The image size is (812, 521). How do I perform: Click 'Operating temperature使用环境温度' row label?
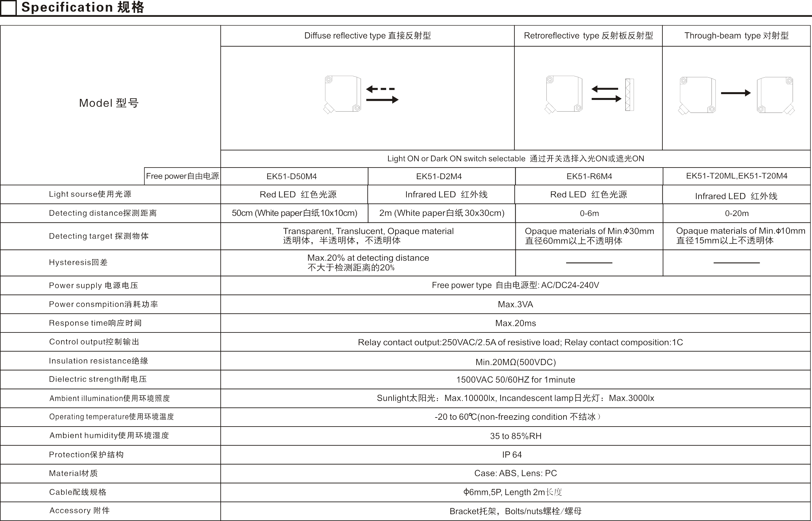(111, 417)
